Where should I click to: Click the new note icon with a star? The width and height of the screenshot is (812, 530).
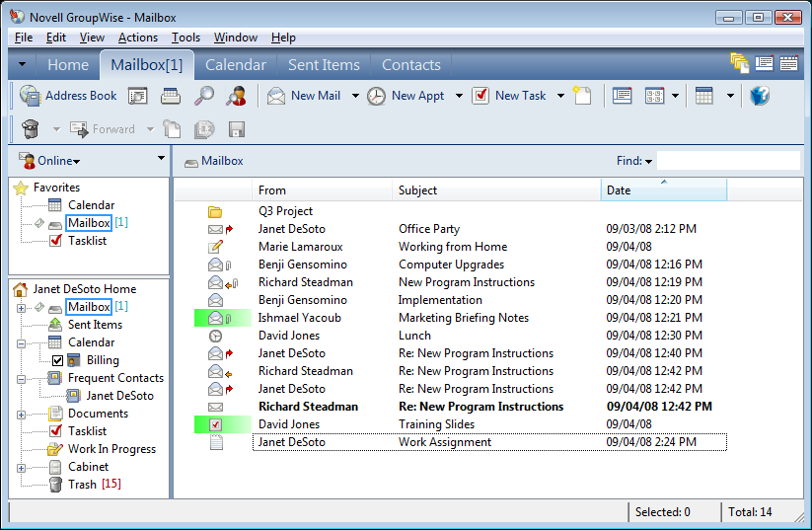click(582, 96)
